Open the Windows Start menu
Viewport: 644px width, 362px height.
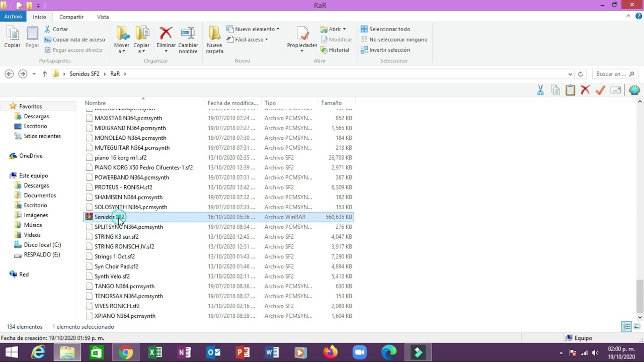11,352
